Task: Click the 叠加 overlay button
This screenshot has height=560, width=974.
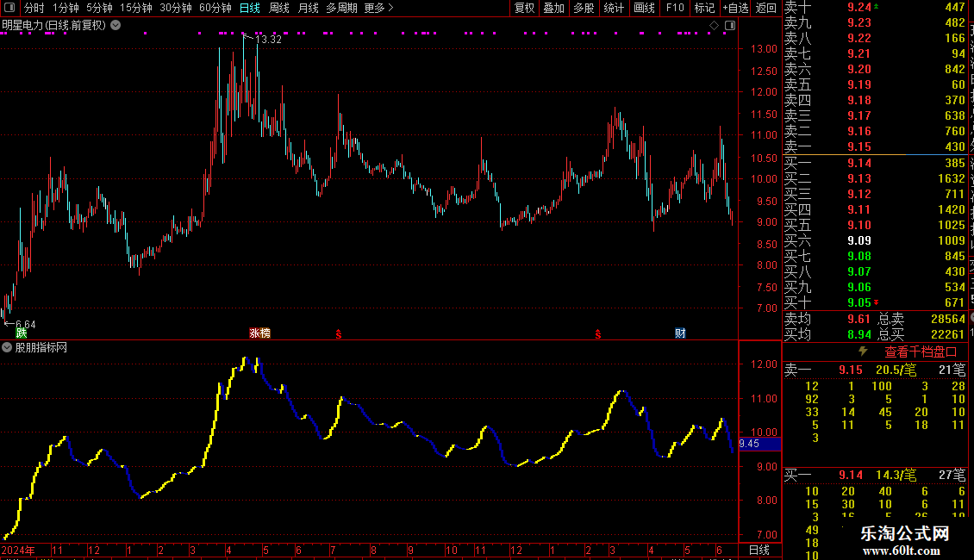Action: 553,8
